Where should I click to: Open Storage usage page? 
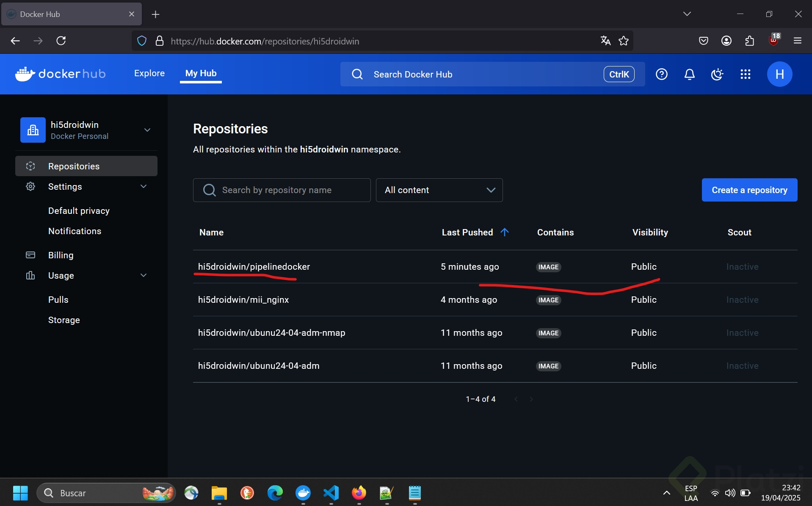[x=64, y=320]
